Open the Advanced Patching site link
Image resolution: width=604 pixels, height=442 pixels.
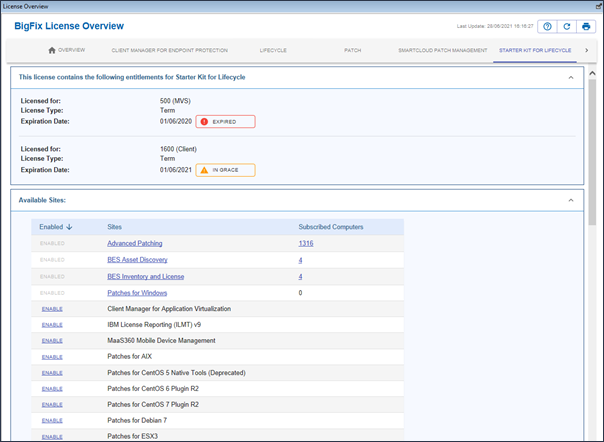pyautogui.click(x=134, y=243)
